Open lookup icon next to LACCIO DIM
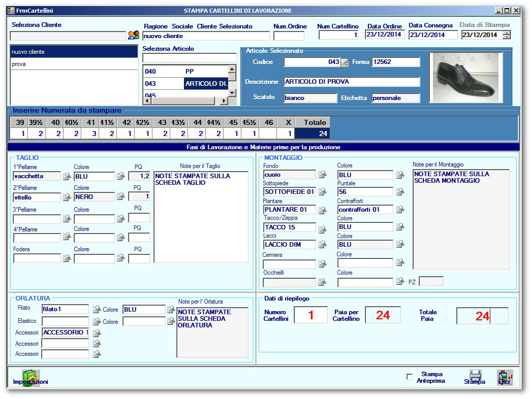Viewport: 532px width, 399px height. (x=323, y=245)
